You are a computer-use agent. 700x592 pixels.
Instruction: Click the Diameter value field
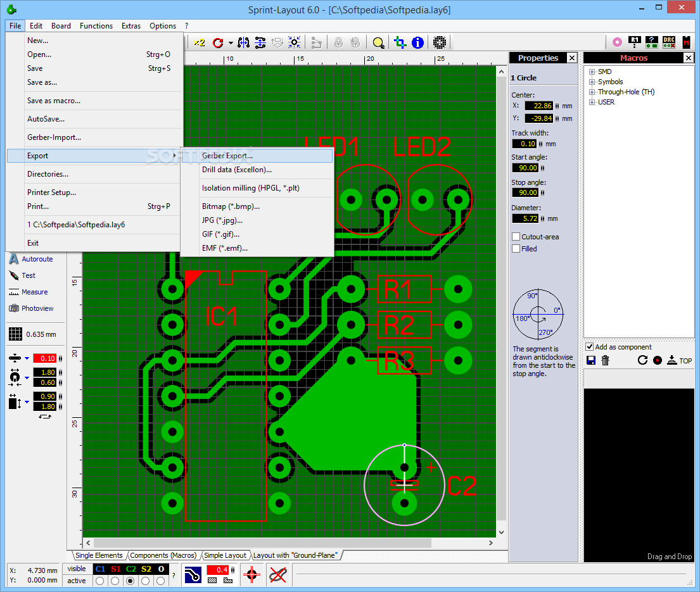(525, 218)
